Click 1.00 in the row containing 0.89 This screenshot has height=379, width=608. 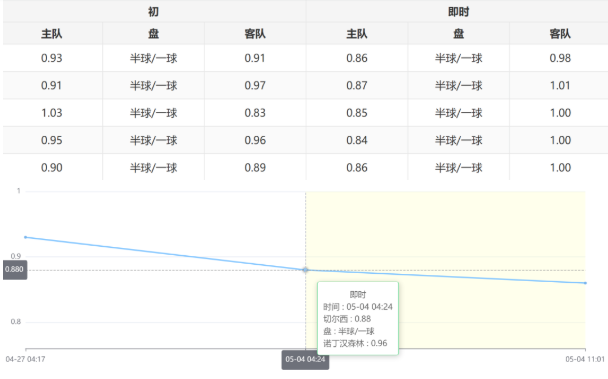pyautogui.click(x=560, y=168)
